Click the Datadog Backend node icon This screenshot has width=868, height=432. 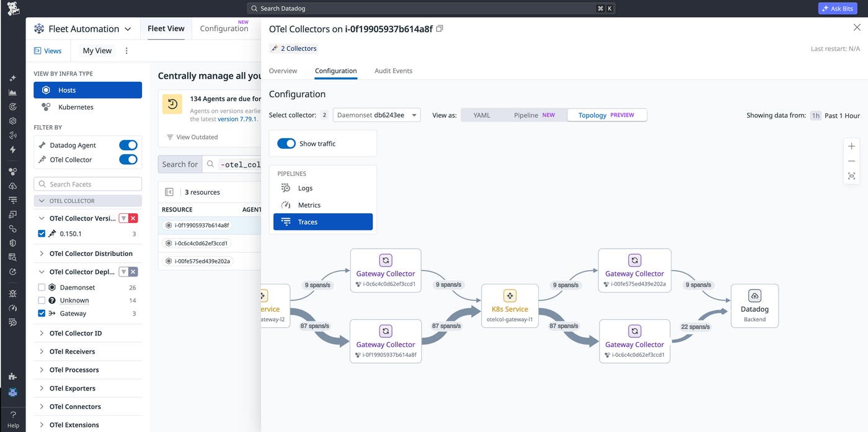(755, 296)
